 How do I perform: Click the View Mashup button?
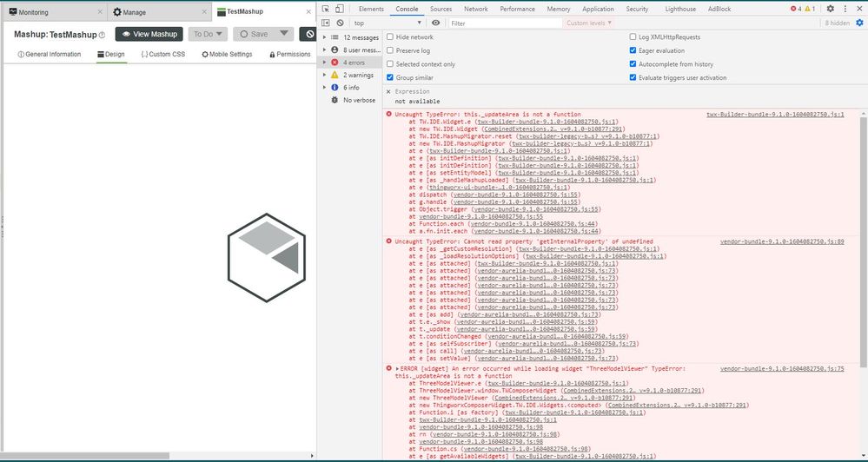coord(149,34)
